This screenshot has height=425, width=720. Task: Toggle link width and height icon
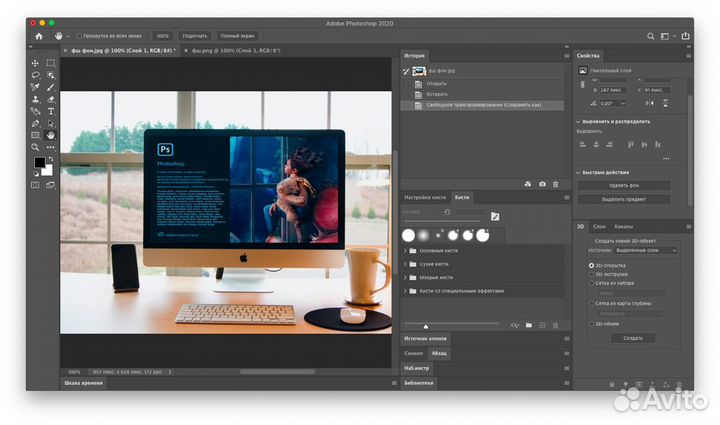(582, 84)
